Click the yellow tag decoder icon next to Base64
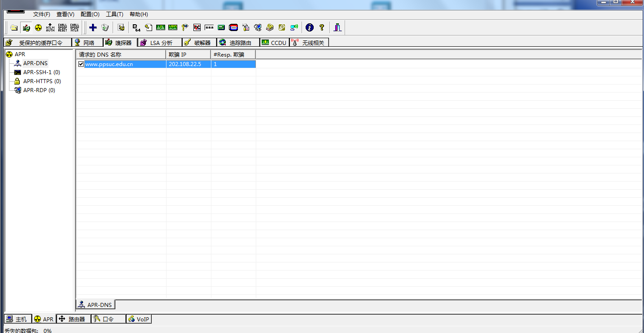 [x=149, y=28]
